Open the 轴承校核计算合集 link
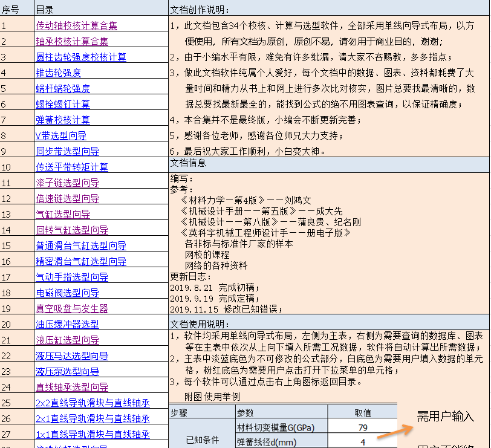 coord(72,41)
